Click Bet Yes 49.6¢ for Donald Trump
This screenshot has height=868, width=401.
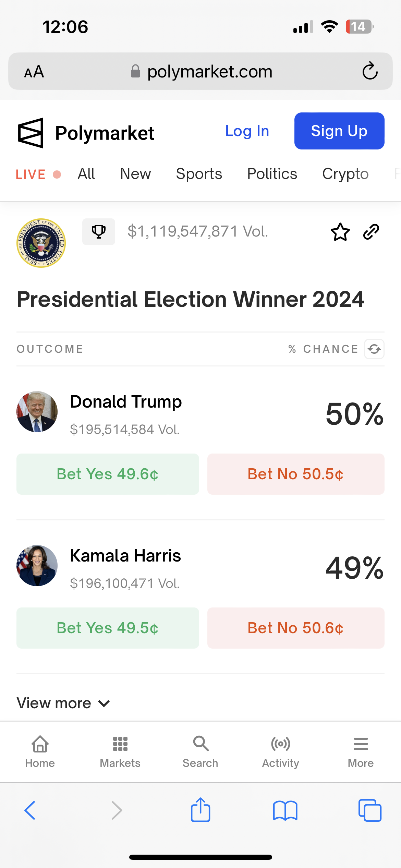click(108, 474)
